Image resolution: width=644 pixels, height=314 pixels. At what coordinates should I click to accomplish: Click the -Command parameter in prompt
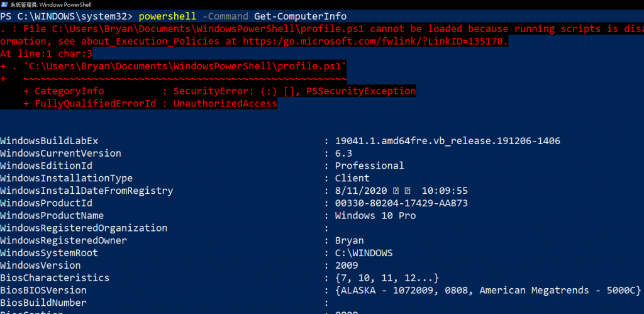[226, 16]
